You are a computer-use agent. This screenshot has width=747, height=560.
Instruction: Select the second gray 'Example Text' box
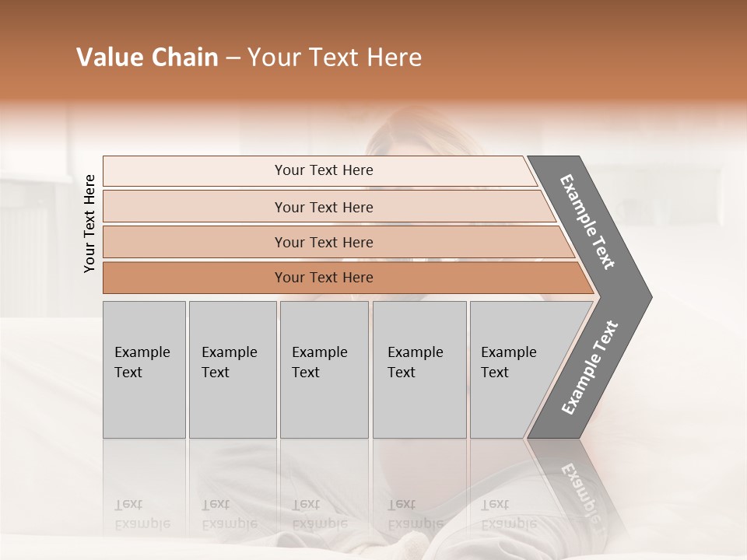233,369
